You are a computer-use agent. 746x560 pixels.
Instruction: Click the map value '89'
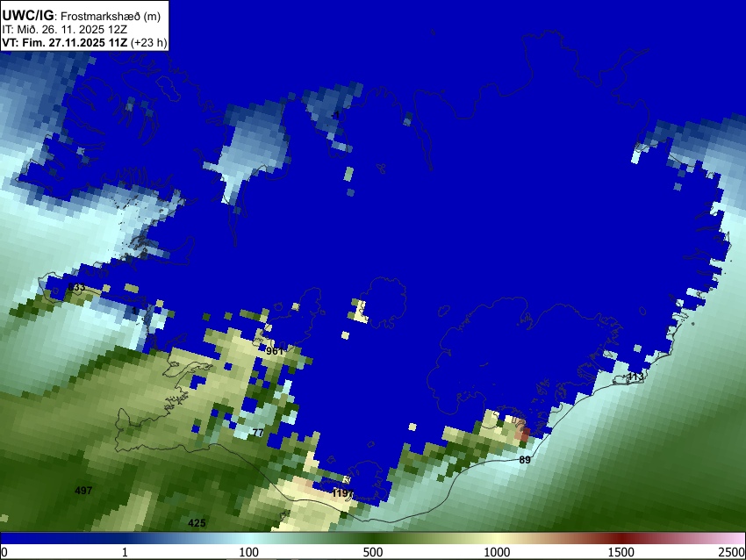525,460
